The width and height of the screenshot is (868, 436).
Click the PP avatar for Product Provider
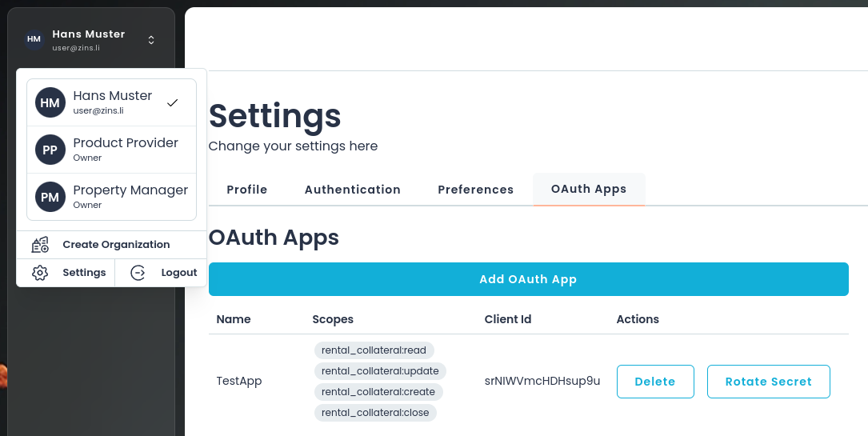(x=50, y=150)
